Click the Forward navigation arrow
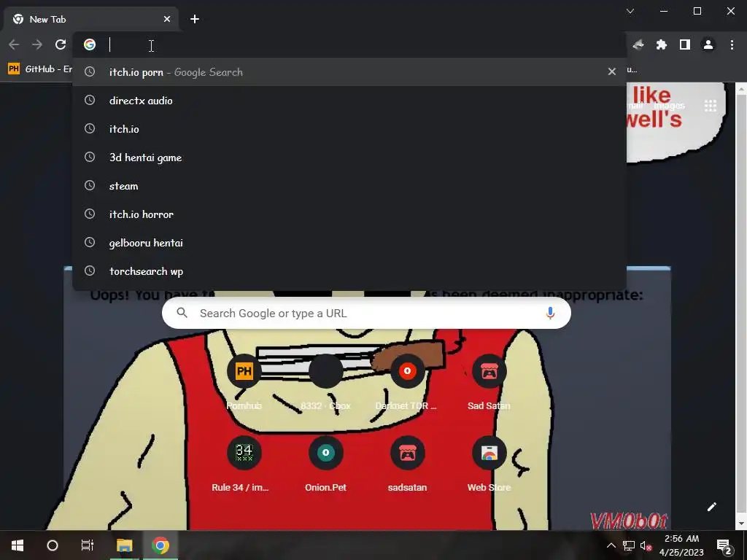Image resolution: width=747 pixels, height=560 pixels. pyautogui.click(x=36, y=44)
